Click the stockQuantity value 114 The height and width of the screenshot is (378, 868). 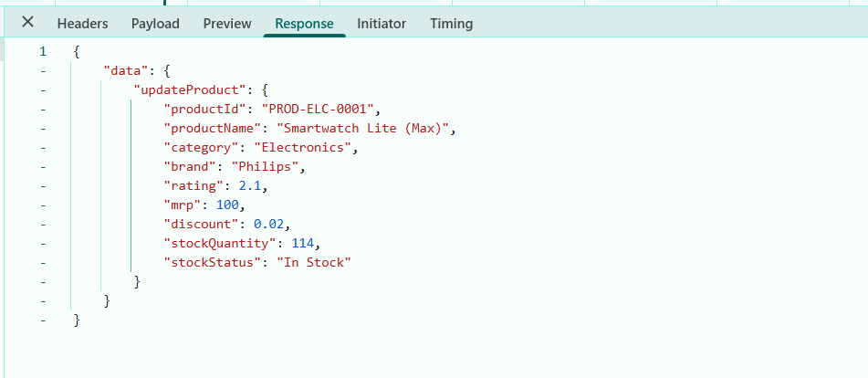303,244
